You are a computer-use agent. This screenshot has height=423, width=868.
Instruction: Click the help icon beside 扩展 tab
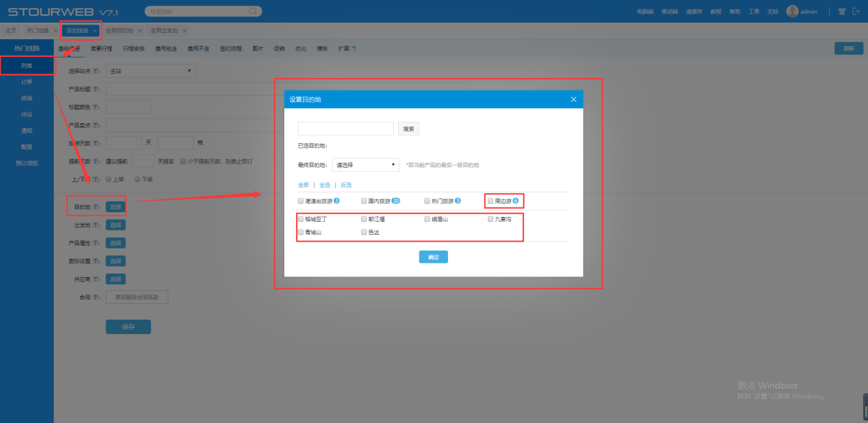(354, 49)
